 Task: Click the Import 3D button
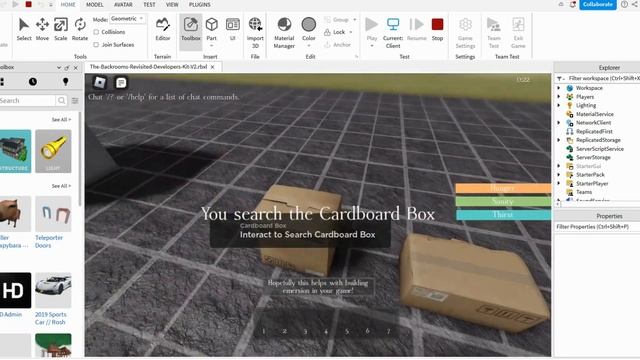pyautogui.click(x=255, y=33)
